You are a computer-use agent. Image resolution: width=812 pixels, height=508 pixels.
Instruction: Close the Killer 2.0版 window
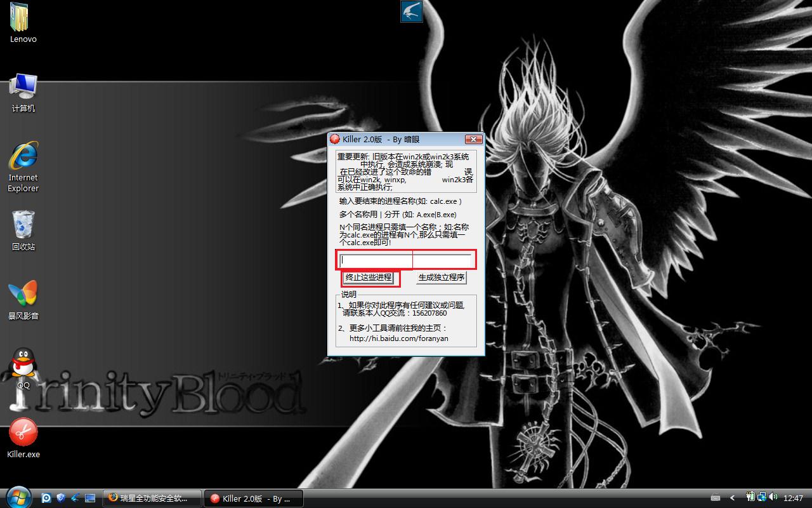coord(473,139)
